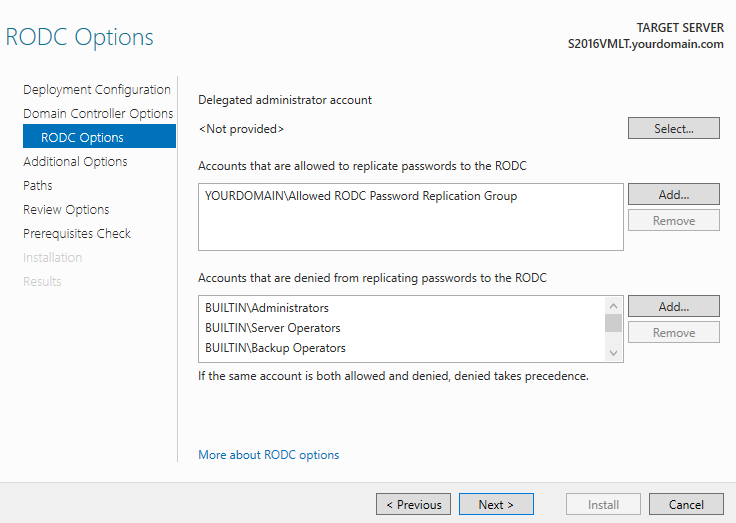Image resolution: width=736 pixels, height=523 pixels.
Task: Proceed with the Next button
Action: 495,505
